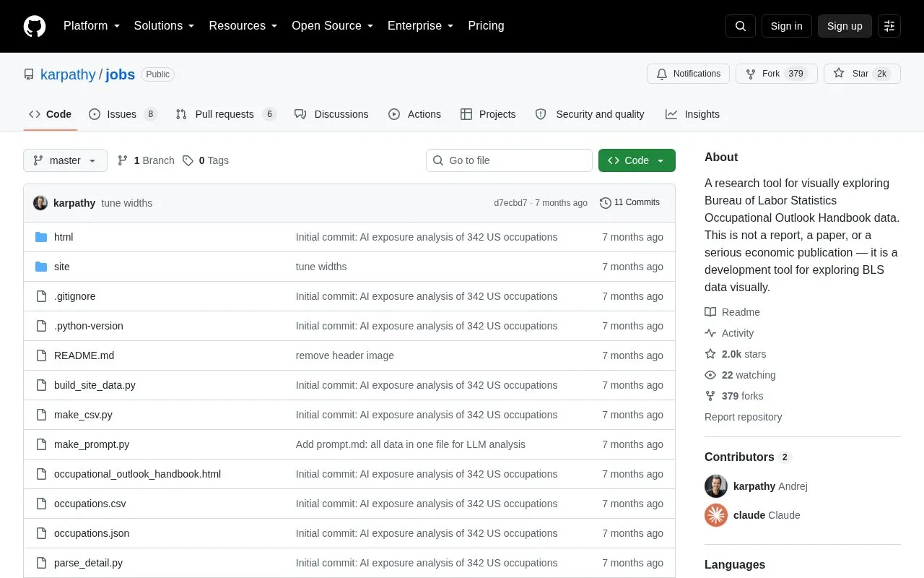Click the 'tune widths' message in commit bar

click(x=126, y=203)
